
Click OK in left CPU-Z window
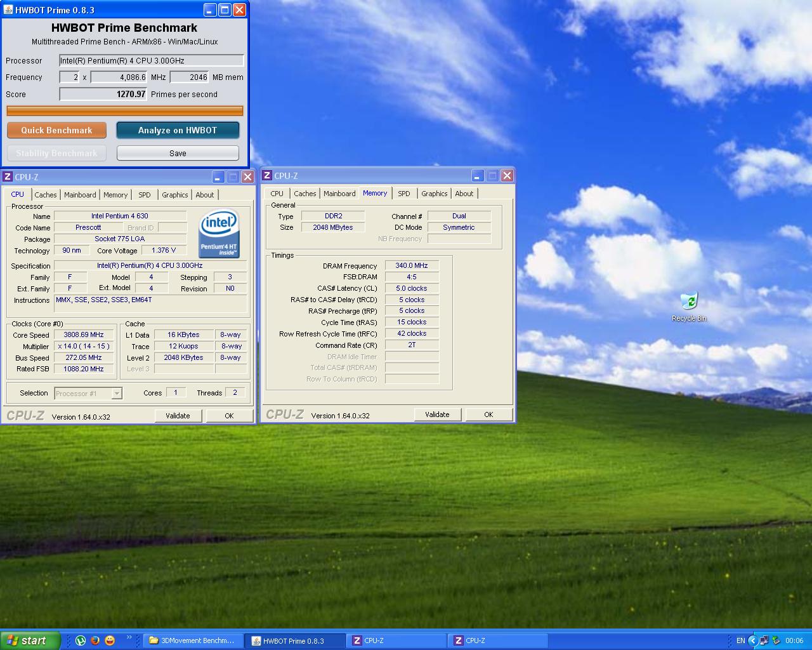pyautogui.click(x=229, y=416)
